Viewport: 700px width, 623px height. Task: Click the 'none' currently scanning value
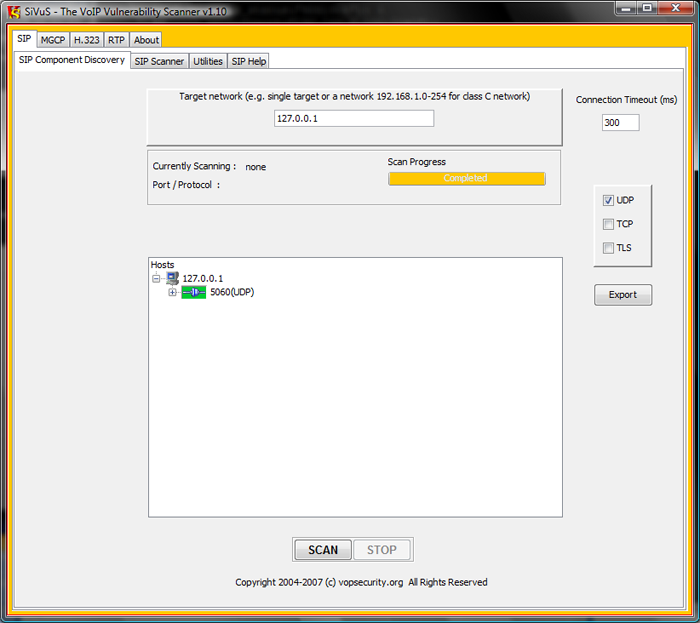click(x=256, y=167)
